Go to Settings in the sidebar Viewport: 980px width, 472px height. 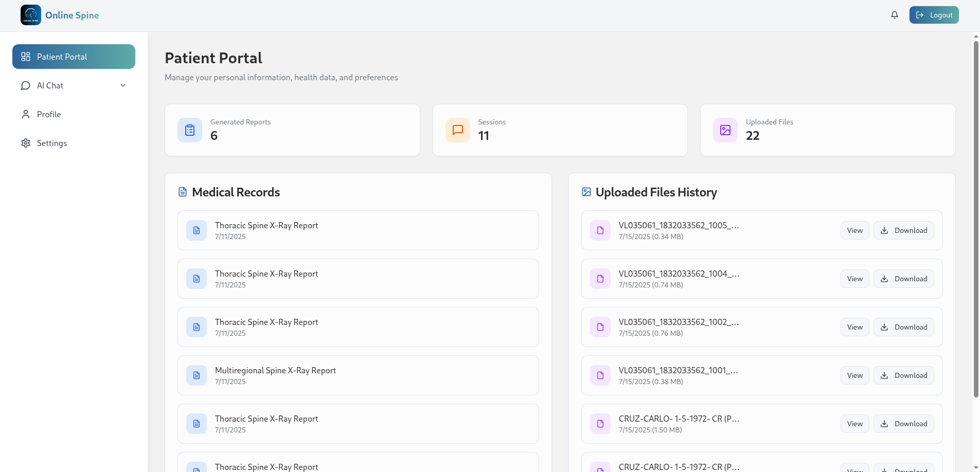pos(52,143)
